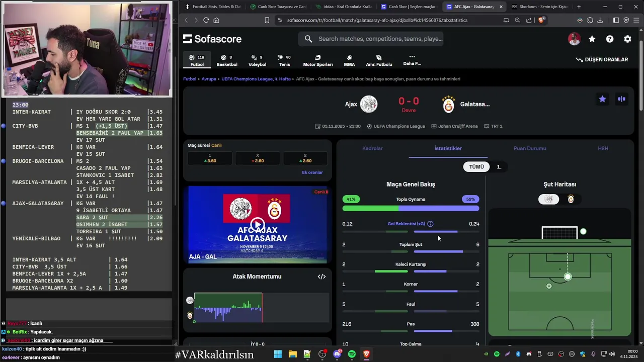Click the share icon in address bar
Image resolution: width=644 pixels, height=362 pixels.
click(x=529, y=20)
